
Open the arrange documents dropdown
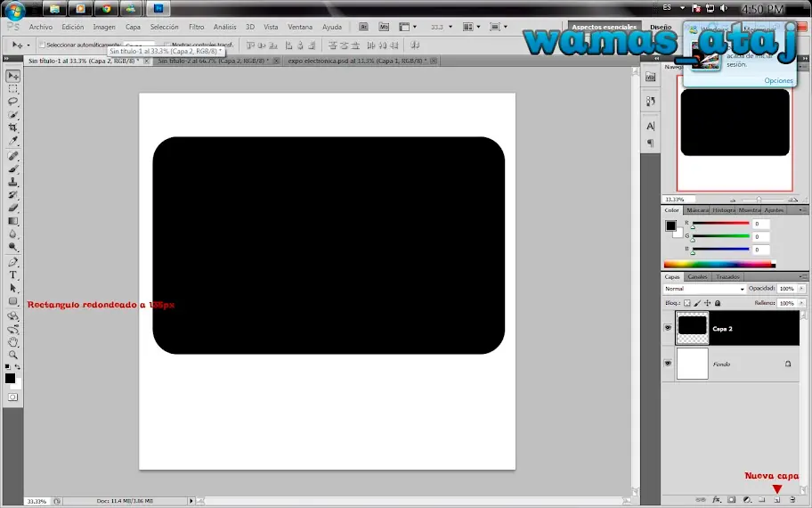(x=471, y=27)
